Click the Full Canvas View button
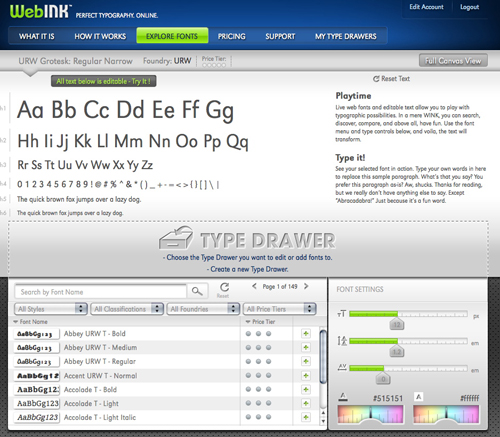The width and height of the screenshot is (500, 437). tap(453, 61)
